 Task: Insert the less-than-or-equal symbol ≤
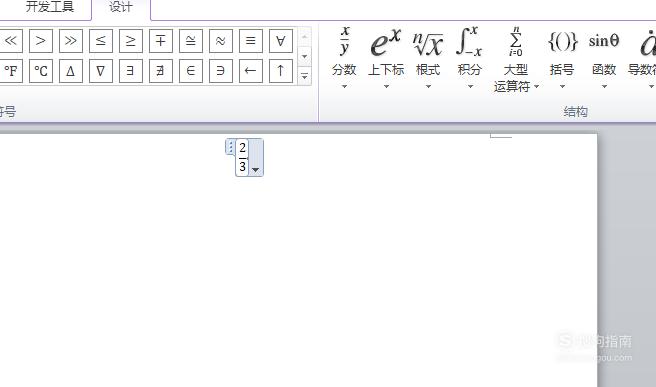click(101, 41)
